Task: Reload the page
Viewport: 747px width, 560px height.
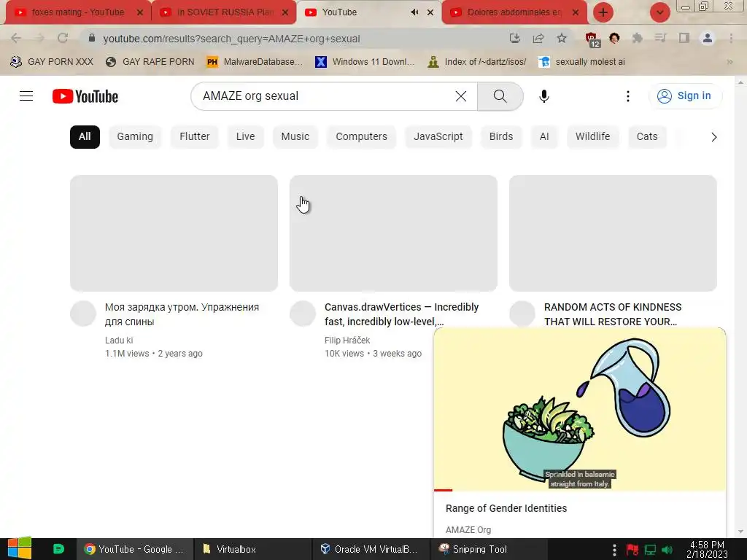Action: tap(63, 38)
